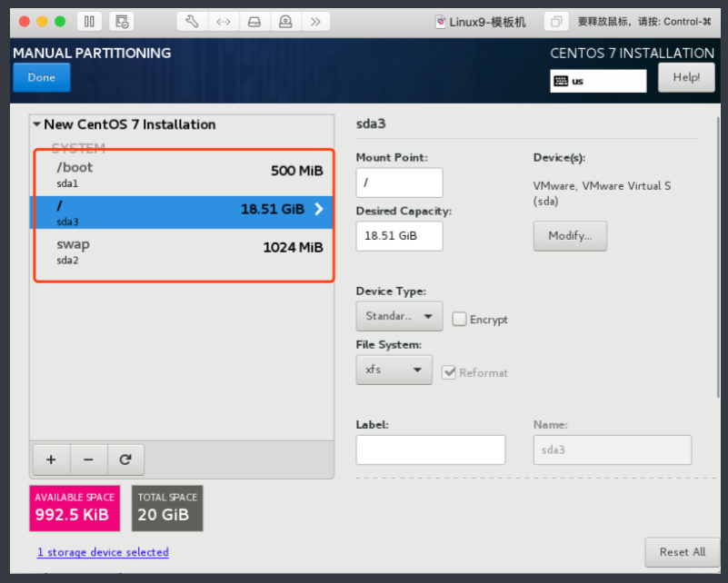Image resolution: width=728 pixels, height=583 pixels.
Task: Open the VM snapshot icon
Action: 122,21
